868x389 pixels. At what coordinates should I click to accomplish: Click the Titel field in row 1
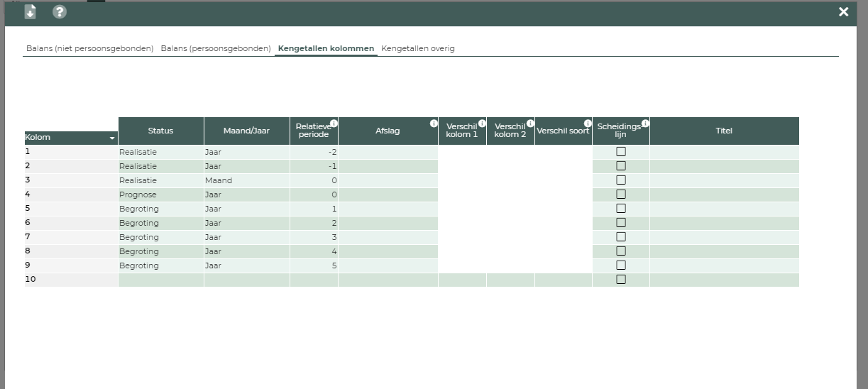[724, 152]
